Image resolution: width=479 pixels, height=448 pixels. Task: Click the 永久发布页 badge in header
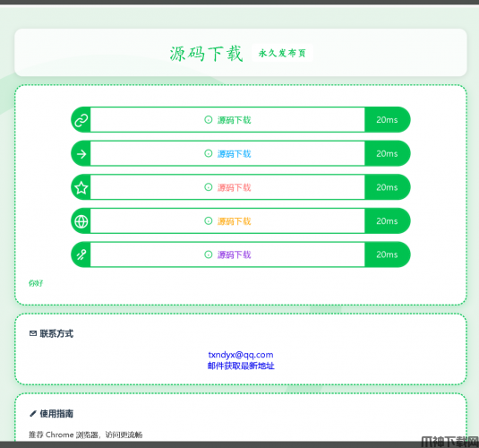[282, 53]
